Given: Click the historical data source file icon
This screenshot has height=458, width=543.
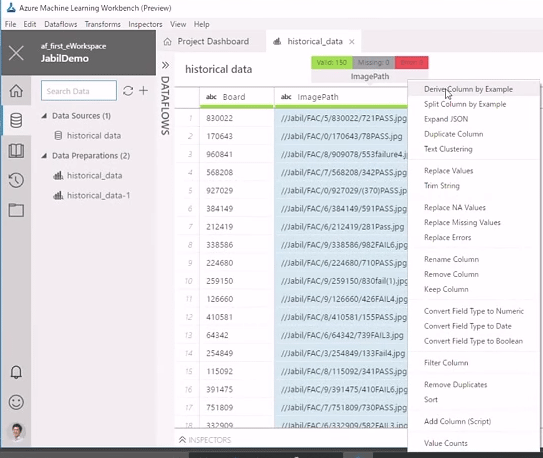Looking at the screenshot, I should [x=59, y=135].
